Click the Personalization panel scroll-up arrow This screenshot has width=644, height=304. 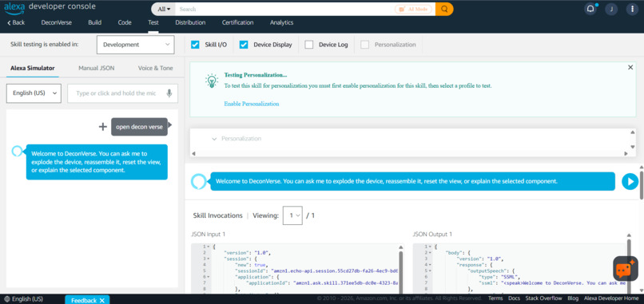pos(632,132)
